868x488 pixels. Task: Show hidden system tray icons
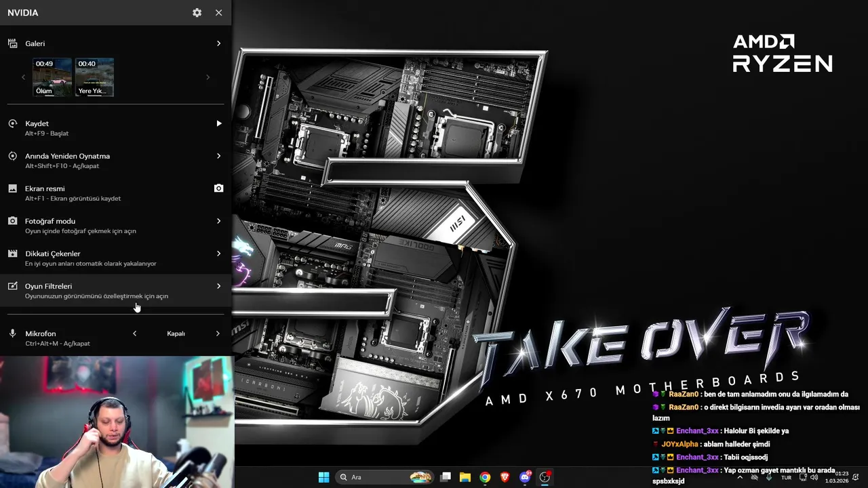coord(740,477)
